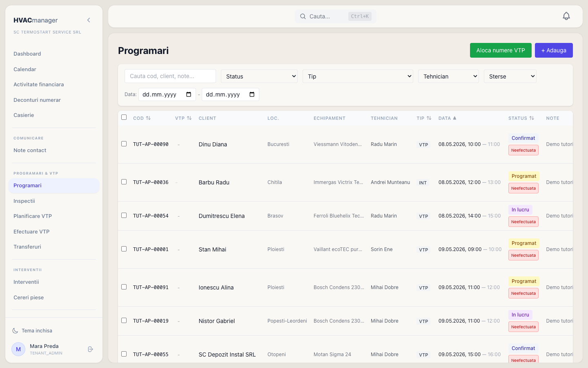The width and height of the screenshot is (588, 368).
Task: Sort by VTP column arrows
Action: [x=189, y=118]
